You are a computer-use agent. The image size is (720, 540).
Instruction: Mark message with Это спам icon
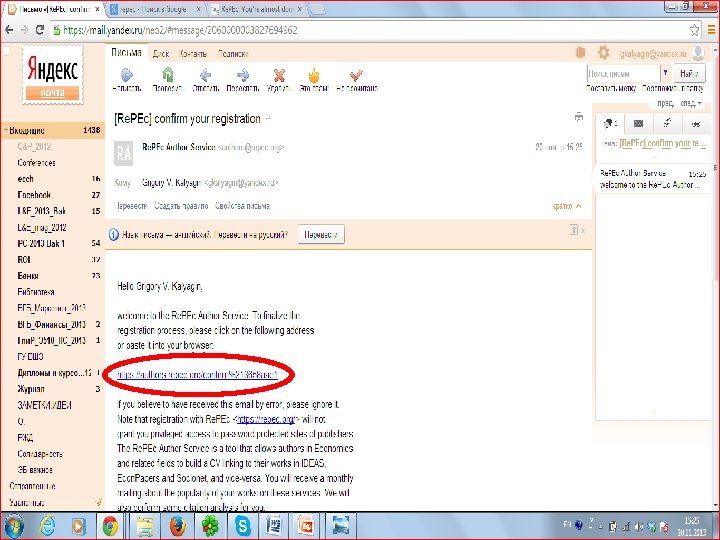coord(314,74)
